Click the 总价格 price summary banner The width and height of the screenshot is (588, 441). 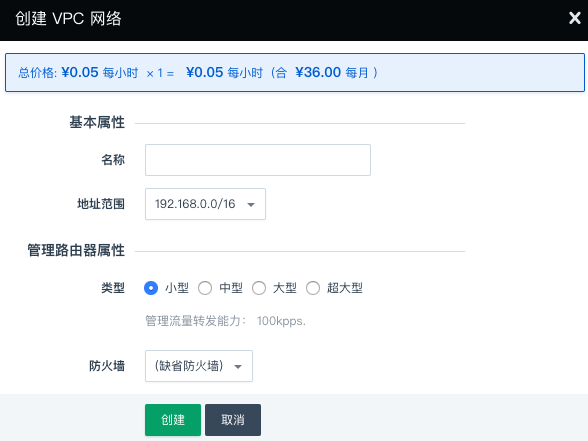coord(295,72)
